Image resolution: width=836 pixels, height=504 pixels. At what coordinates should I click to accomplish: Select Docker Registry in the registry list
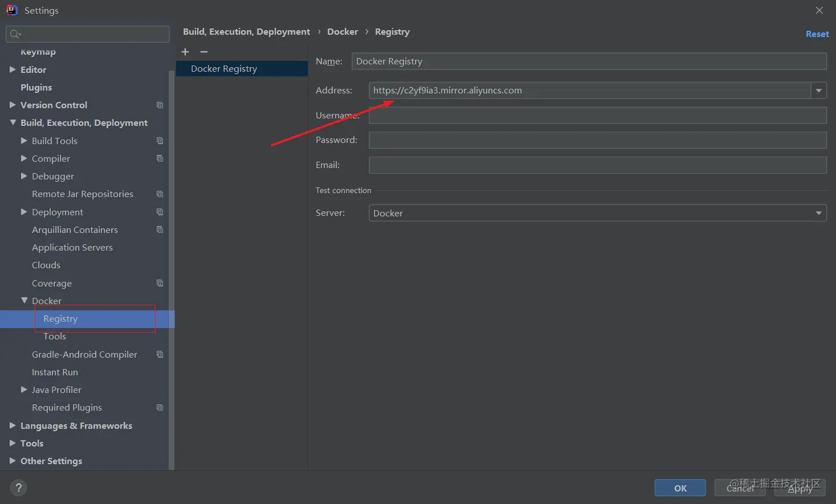click(242, 69)
